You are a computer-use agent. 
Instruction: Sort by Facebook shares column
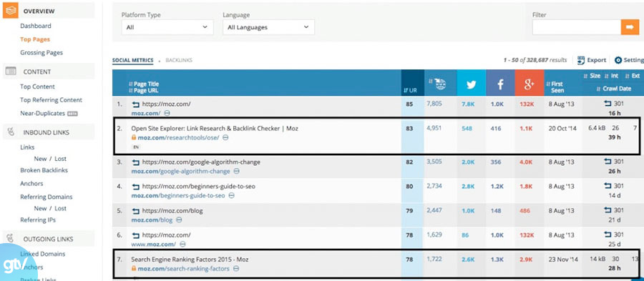pos(500,83)
